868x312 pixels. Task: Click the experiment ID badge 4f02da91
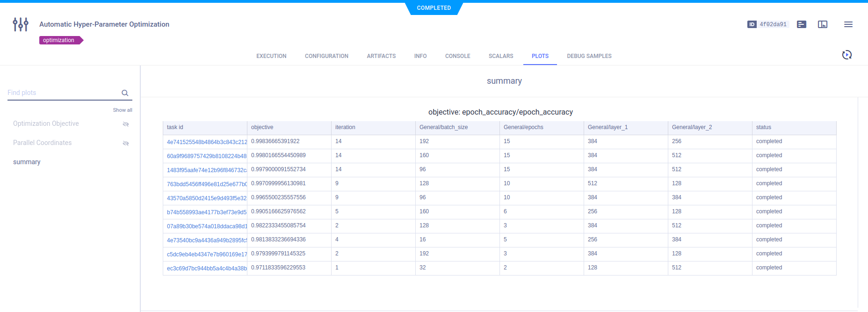(768, 24)
